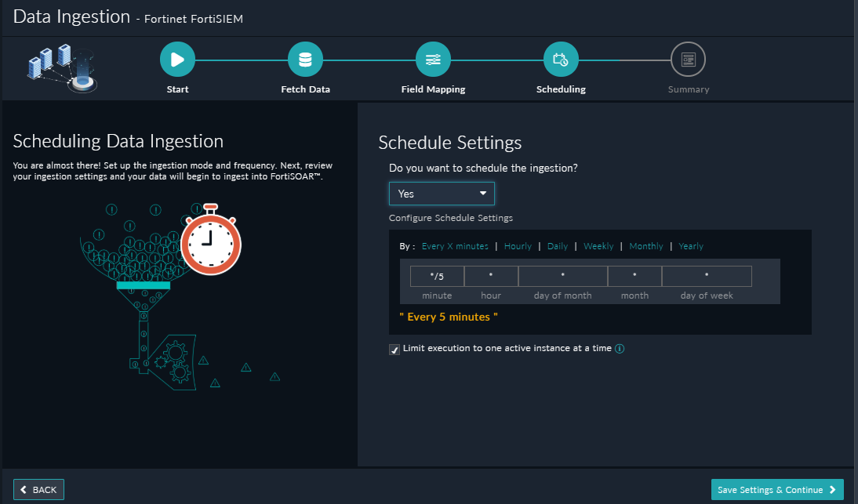Click the BACK button
The width and height of the screenshot is (858, 504).
click(x=38, y=489)
